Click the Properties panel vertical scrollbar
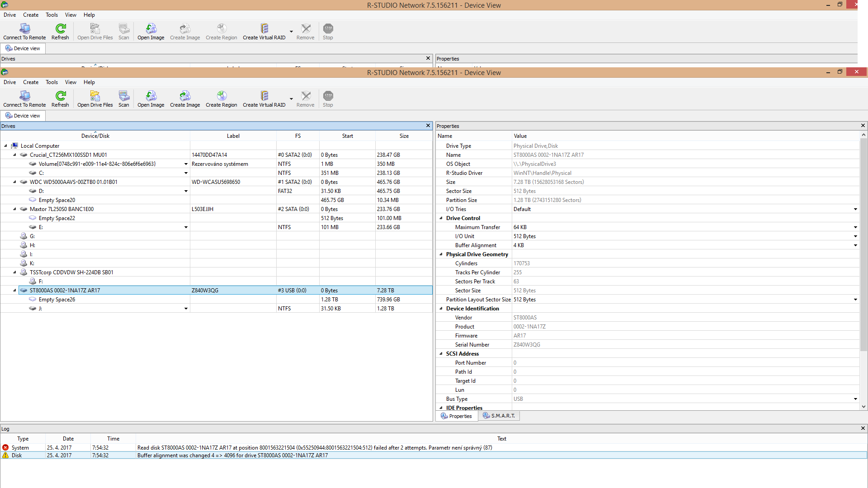This screenshot has width=868, height=488. pos(863,244)
